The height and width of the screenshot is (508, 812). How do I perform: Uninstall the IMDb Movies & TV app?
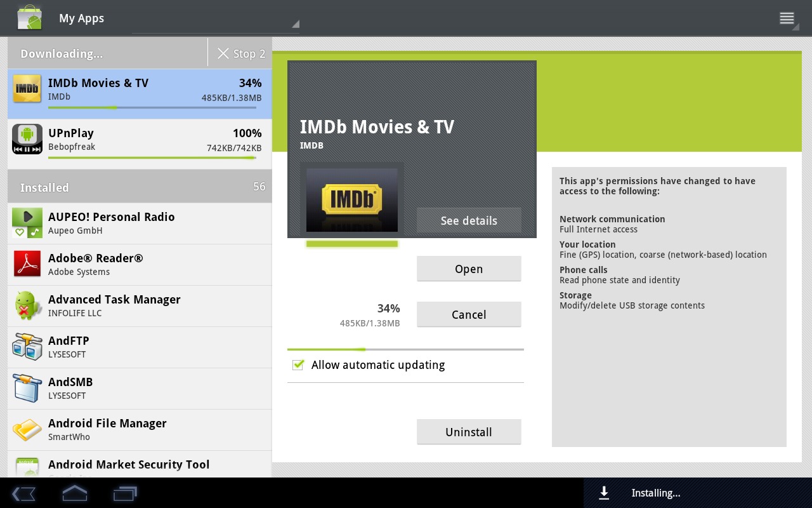tap(469, 432)
